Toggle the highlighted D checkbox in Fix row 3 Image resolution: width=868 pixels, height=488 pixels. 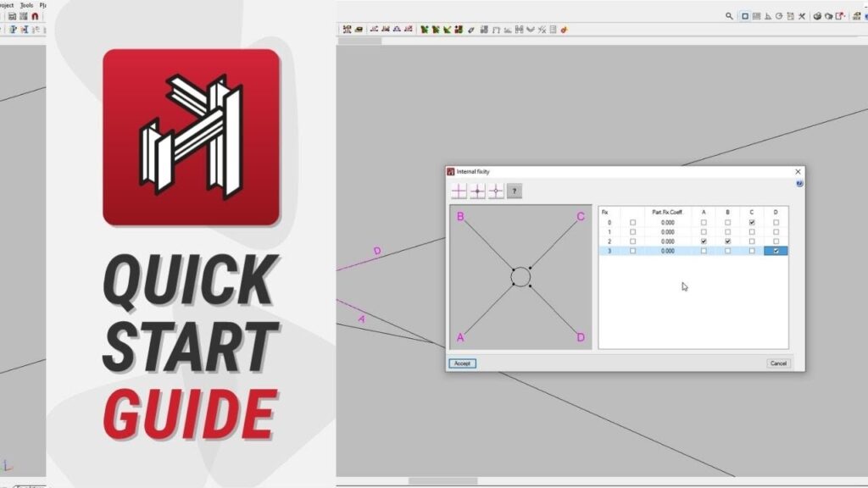pos(776,251)
